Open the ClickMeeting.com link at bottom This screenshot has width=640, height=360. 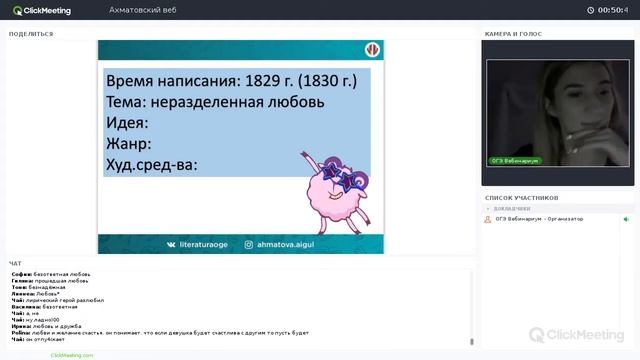(x=72, y=356)
